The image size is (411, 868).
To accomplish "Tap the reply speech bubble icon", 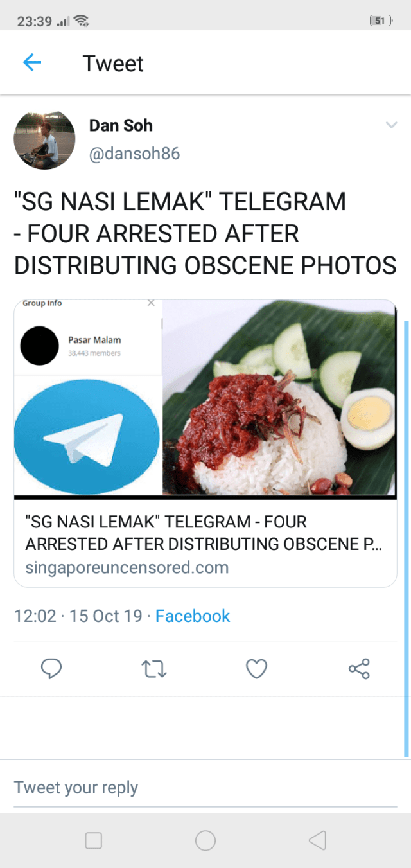I will (51, 669).
